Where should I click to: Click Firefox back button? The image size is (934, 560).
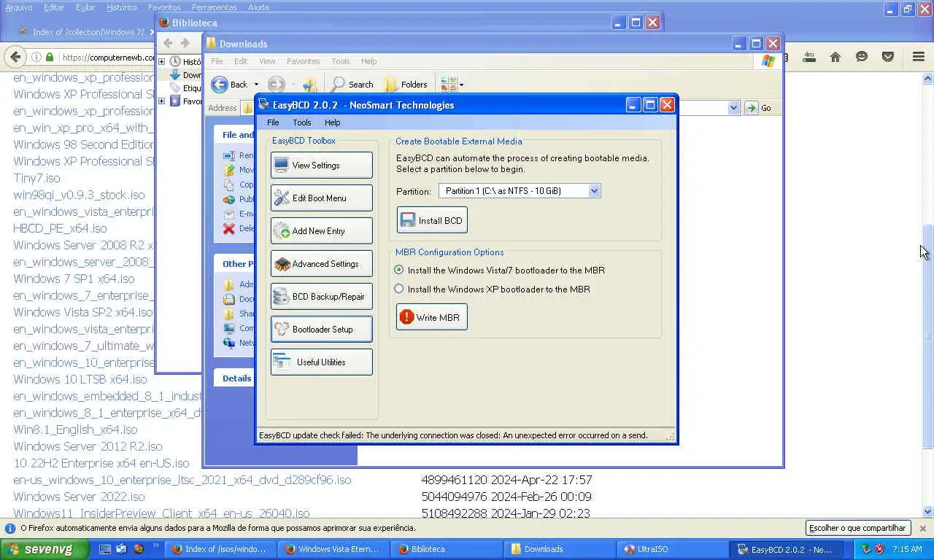[15, 57]
